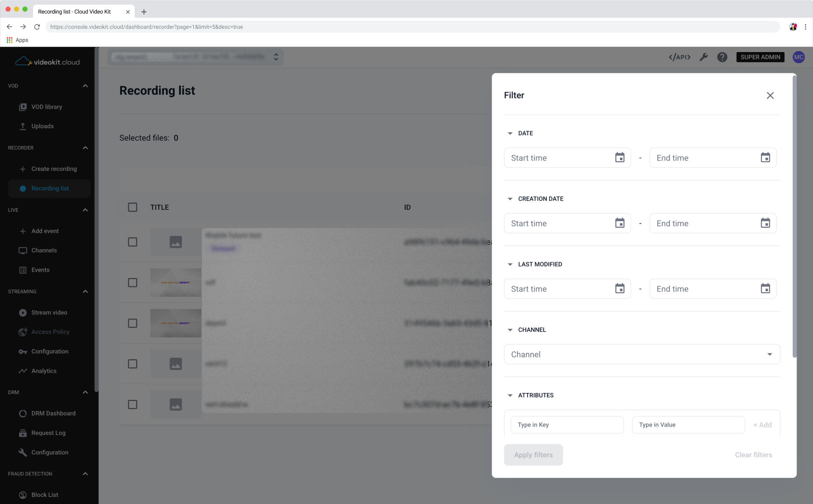This screenshot has width=813, height=504.
Task: Collapse the ATTRIBUTES filter section
Action: pos(510,395)
